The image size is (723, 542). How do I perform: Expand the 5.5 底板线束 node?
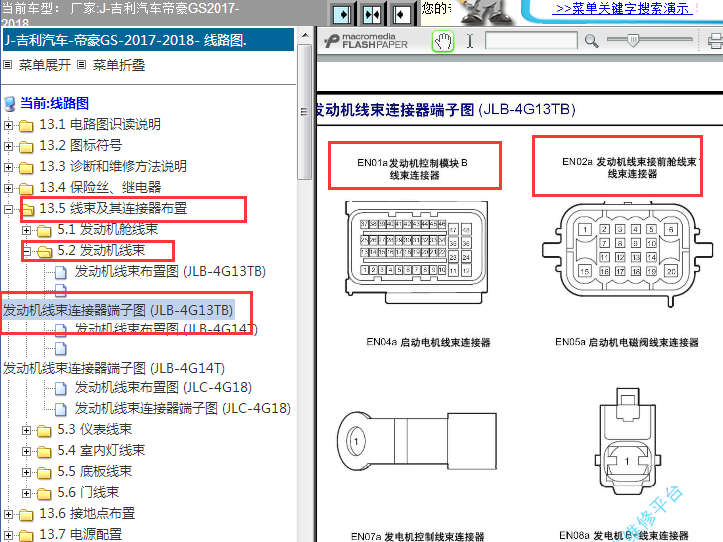(x=26, y=472)
